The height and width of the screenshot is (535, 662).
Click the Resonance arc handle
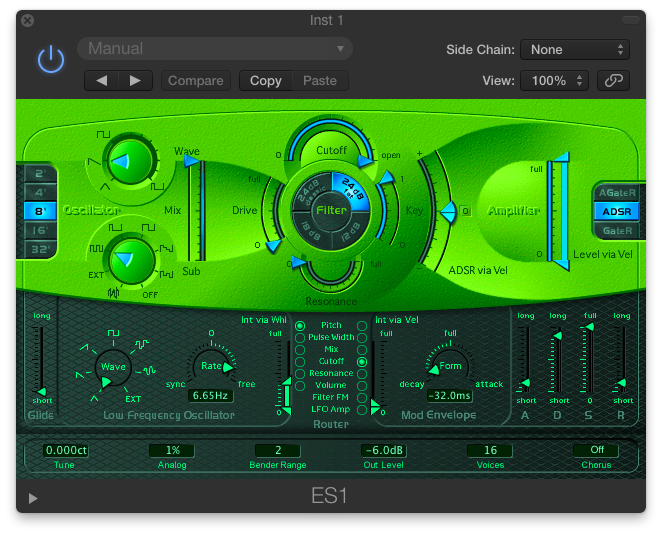[298, 262]
